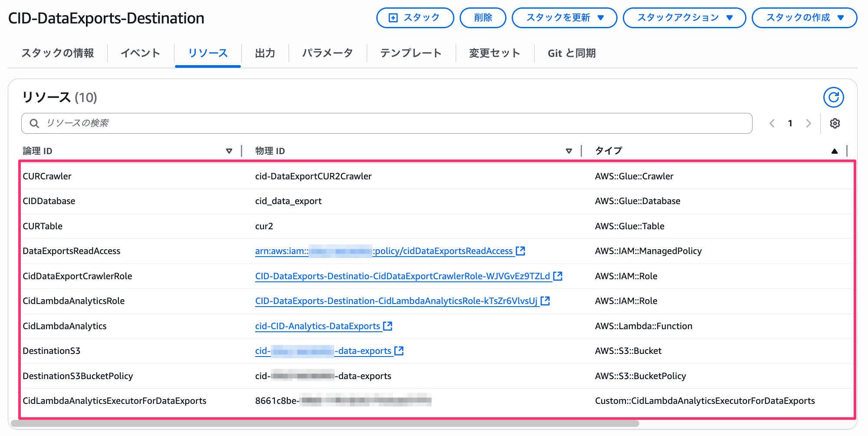The height and width of the screenshot is (436, 868).
Task: Open the table preferences gear icon
Action: pos(835,123)
